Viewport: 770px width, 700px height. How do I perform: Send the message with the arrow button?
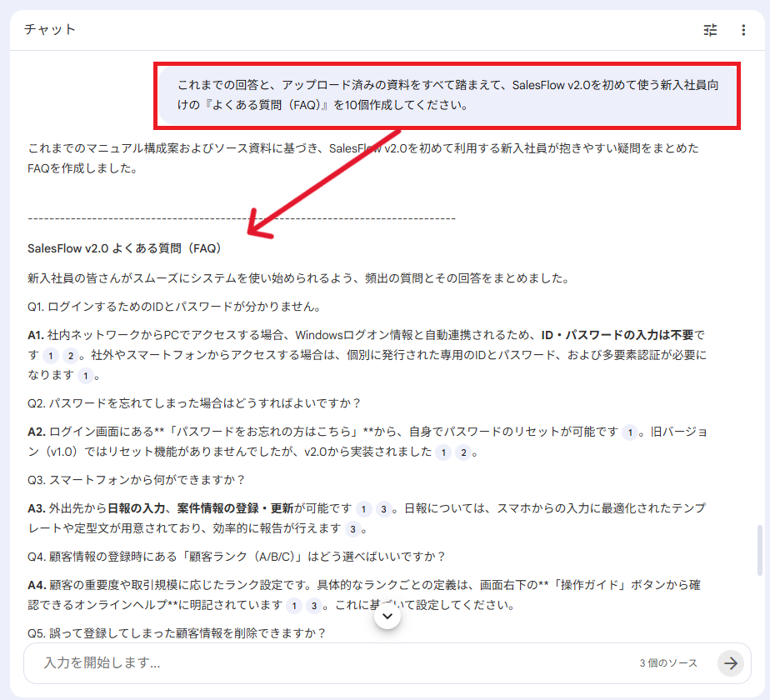pyautogui.click(x=731, y=663)
